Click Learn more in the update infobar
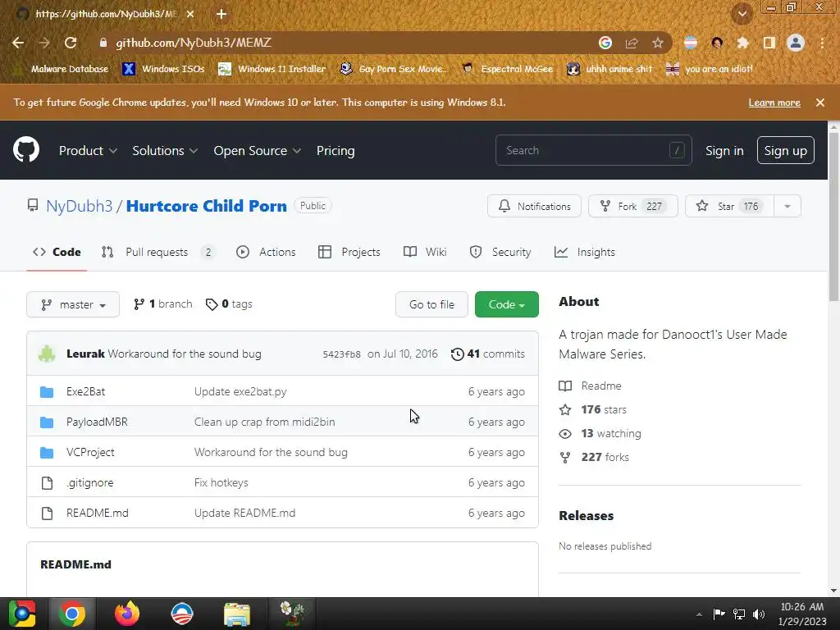The width and height of the screenshot is (840, 630). pyautogui.click(x=774, y=103)
